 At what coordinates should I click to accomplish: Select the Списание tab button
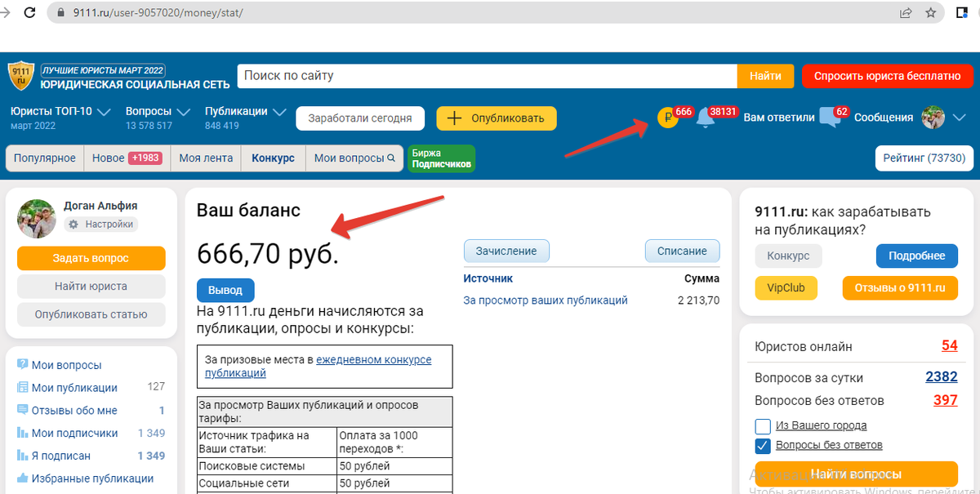[682, 251]
